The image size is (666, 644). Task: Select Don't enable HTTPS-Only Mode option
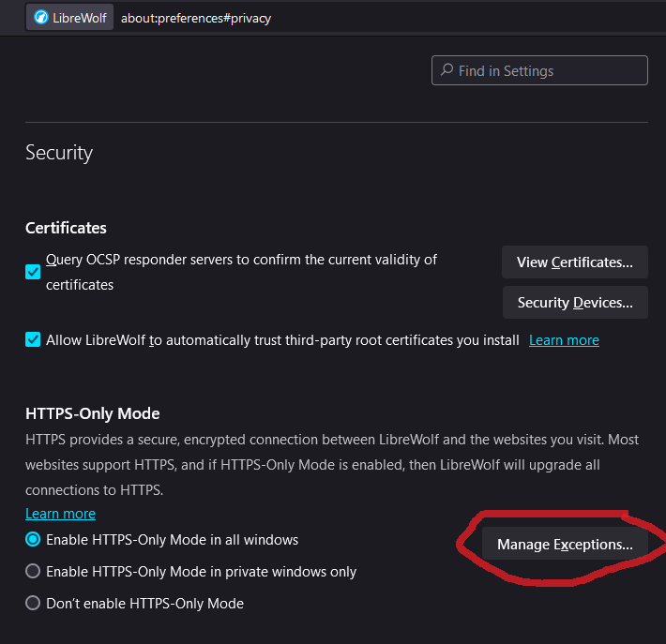[x=33, y=604]
